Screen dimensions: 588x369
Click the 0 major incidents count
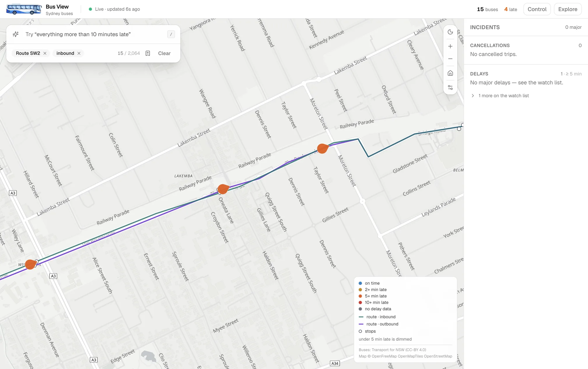tap(573, 27)
